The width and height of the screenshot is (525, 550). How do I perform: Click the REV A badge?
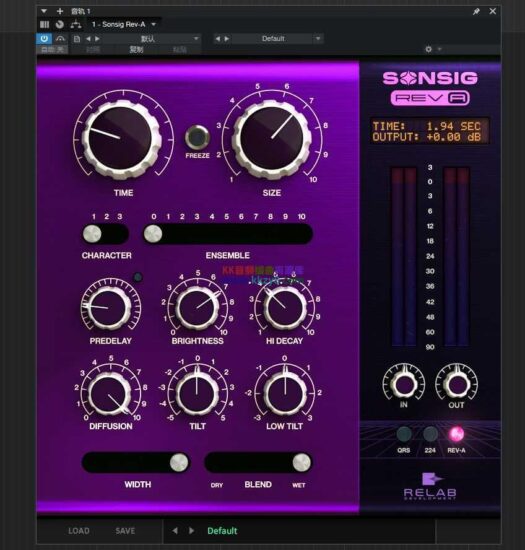[430, 98]
